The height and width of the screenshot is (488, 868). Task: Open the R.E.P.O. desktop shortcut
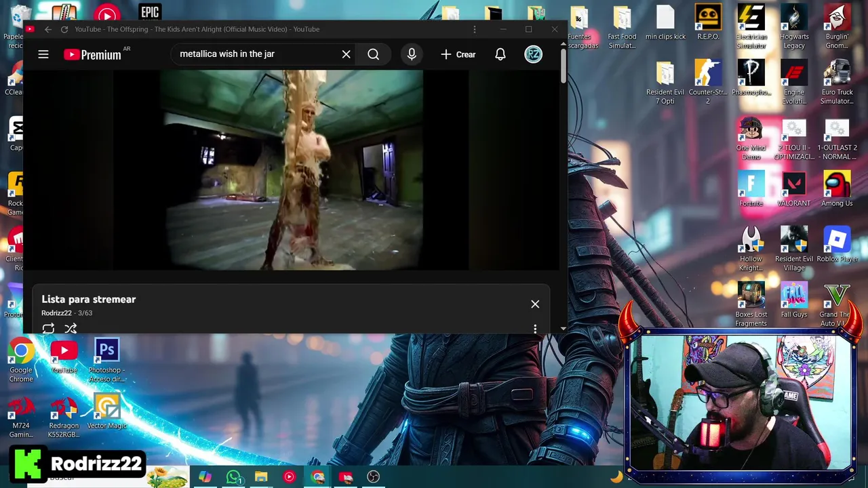click(708, 22)
